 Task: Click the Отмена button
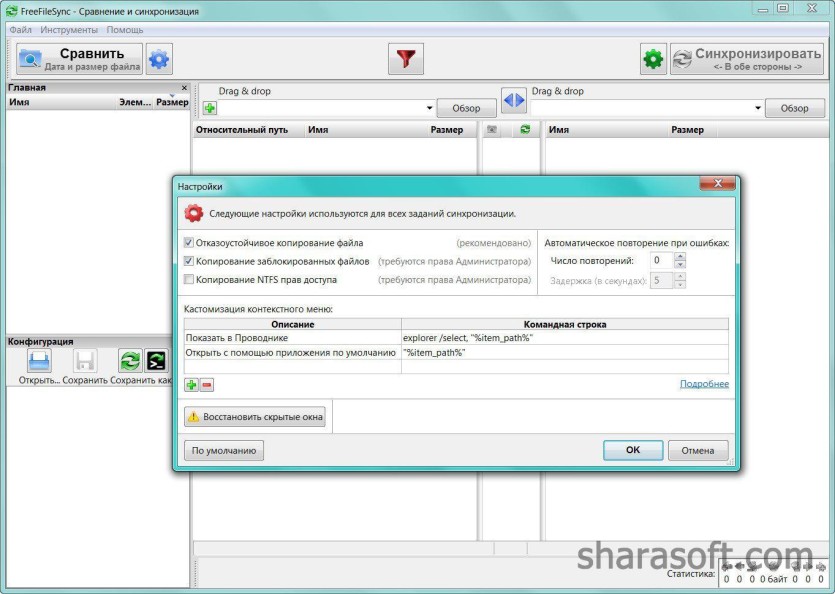tap(698, 451)
